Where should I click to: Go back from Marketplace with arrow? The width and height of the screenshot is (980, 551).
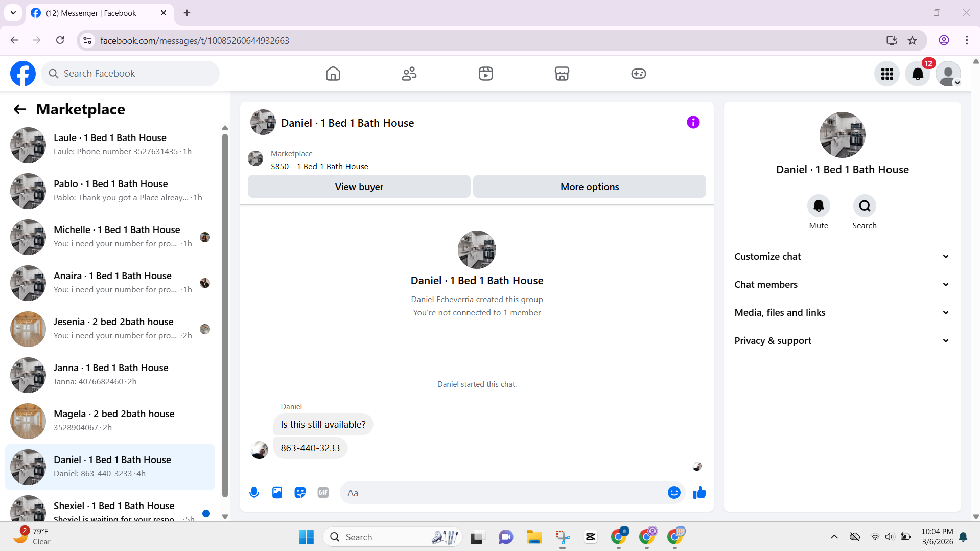click(x=20, y=109)
